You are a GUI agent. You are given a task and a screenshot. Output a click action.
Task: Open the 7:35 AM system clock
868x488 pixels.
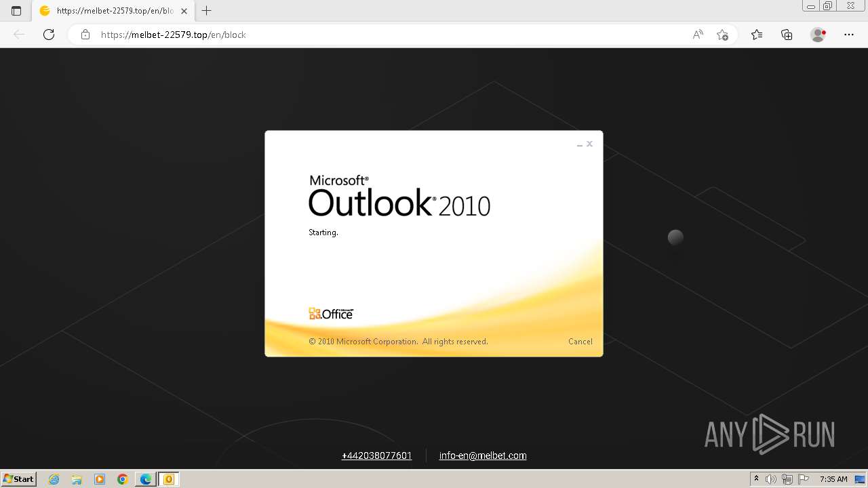pyautogui.click(x=833, y=479)
